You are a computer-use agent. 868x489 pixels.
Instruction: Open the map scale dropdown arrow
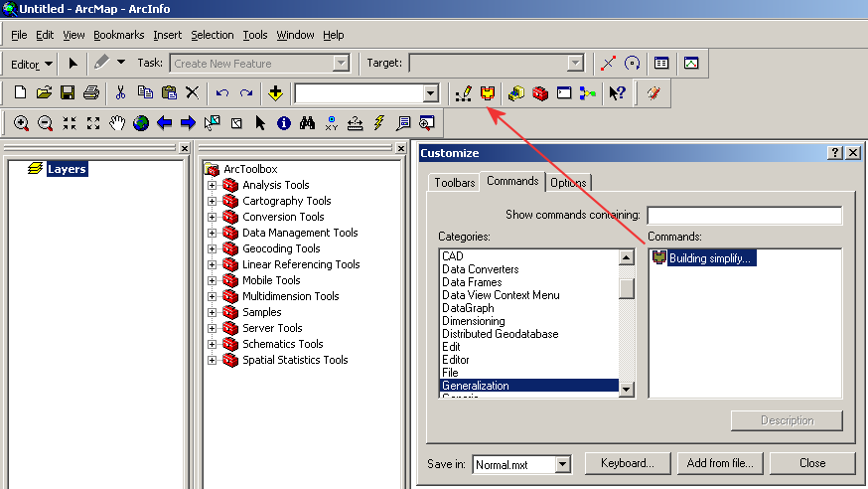click(x=430, y=93)
